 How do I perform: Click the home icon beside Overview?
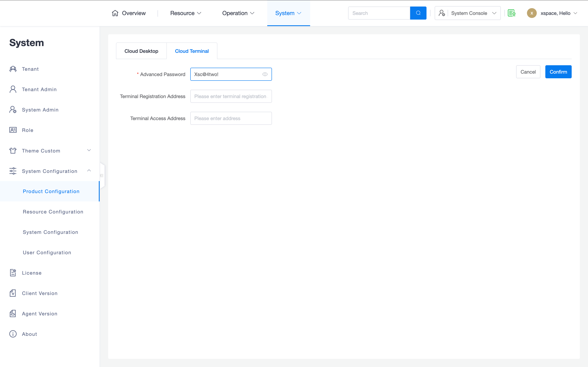coord(115,13)
